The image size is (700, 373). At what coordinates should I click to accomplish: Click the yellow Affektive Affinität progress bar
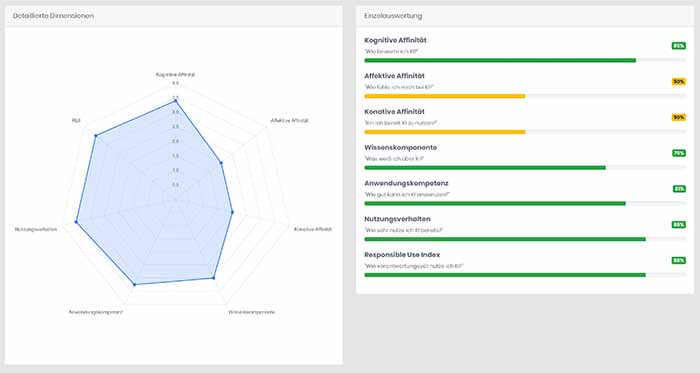(445, 96)
